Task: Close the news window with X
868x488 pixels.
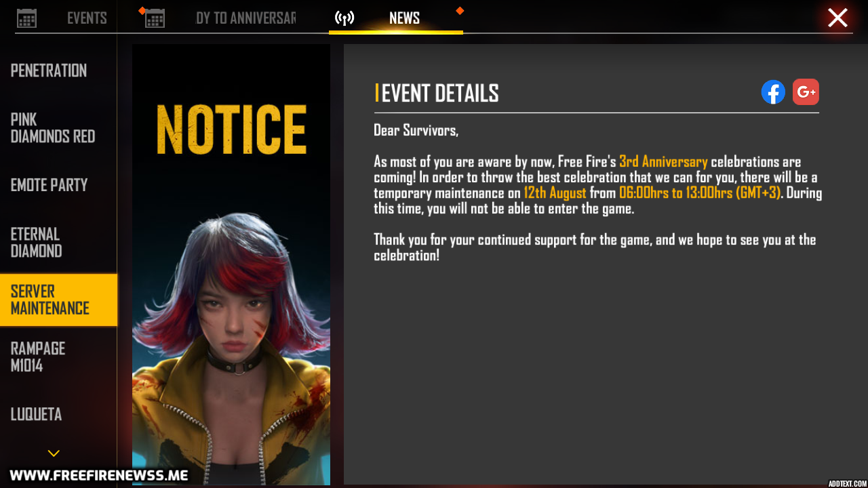Action: (x=837, y=18)
